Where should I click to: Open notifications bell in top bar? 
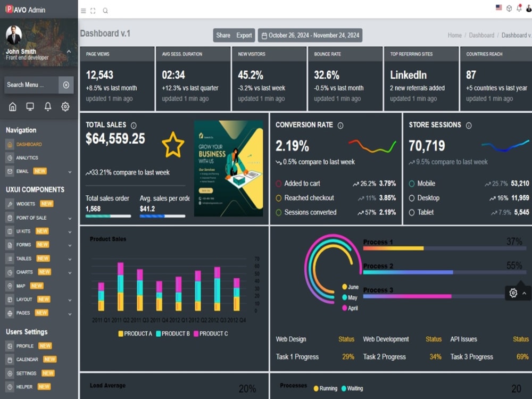(x=519, y=8)
